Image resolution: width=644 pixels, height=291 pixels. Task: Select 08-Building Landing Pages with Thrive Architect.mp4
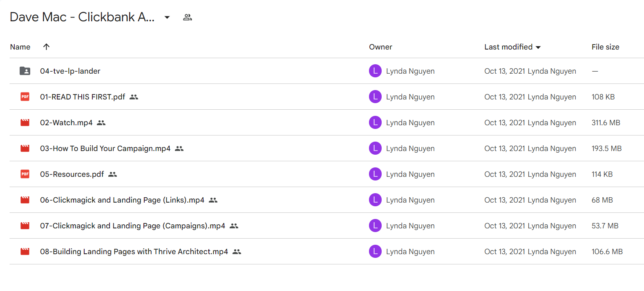[x=134, y=251]
